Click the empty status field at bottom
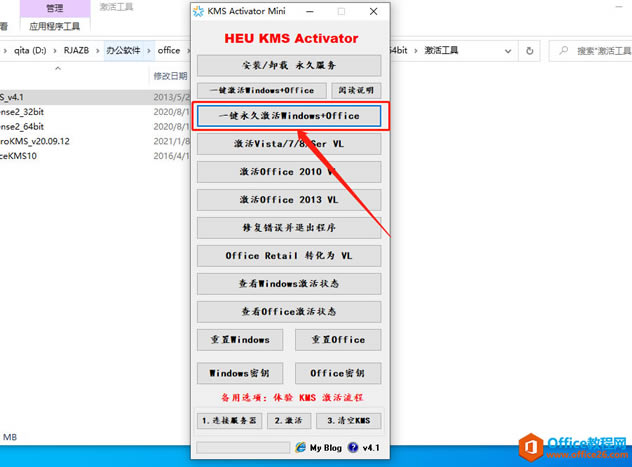This screenshot has width=632, height=467. point(243,448)
